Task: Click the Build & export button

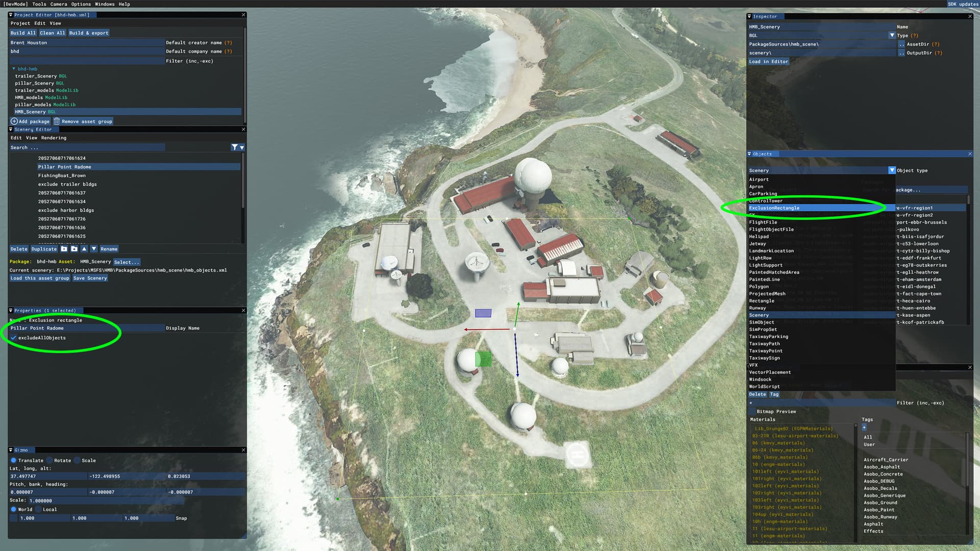Action: [x=89, y=33]
